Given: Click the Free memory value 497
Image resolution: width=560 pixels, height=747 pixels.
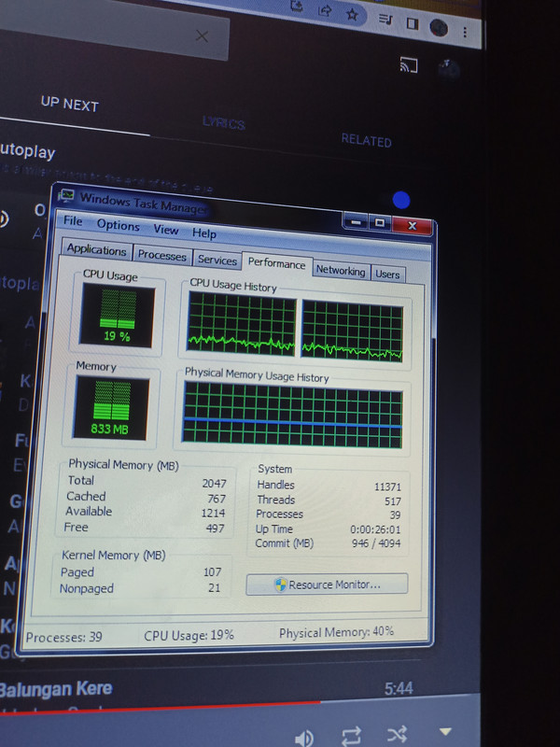Looking at the screenshot, I should 215,528.
